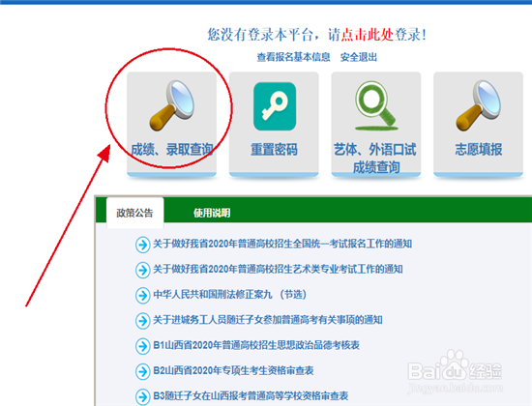Open B1 思想政治品德考核表 link
Image resolution: width=532 pixels, height=406 pixels.
point(256,345)
